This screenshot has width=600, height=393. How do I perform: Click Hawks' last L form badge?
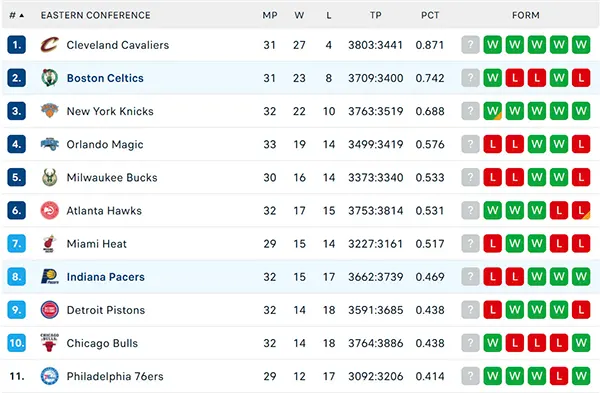[581, 210]
